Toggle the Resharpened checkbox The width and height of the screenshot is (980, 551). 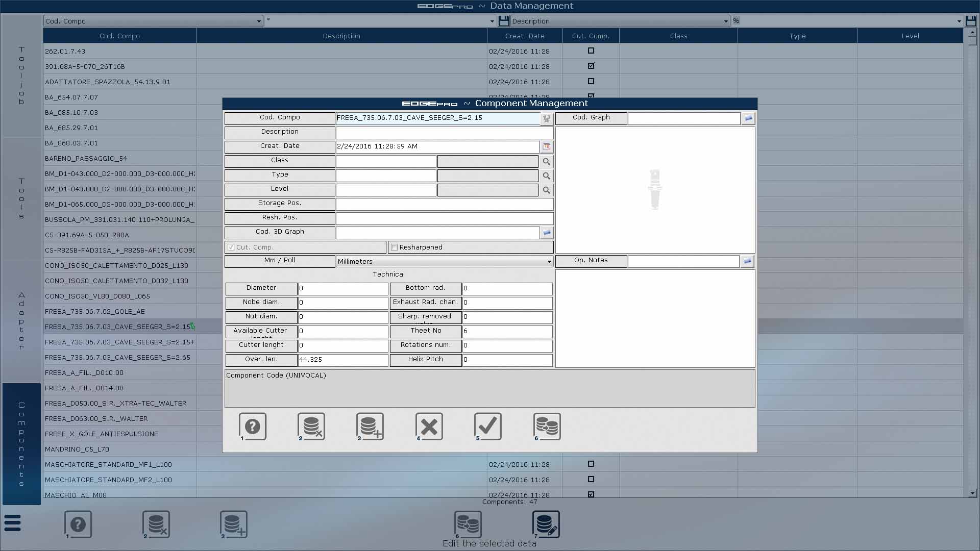(394, 247)
